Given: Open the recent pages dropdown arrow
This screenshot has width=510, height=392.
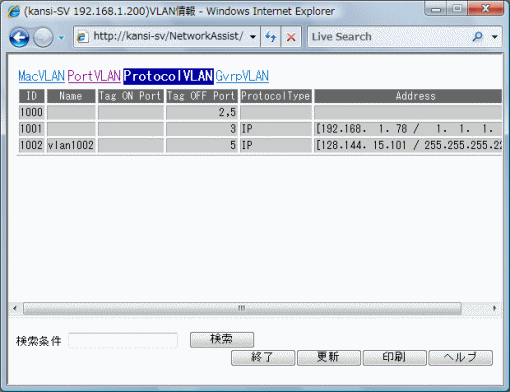Looking at the screenshot, I should 61,38.
